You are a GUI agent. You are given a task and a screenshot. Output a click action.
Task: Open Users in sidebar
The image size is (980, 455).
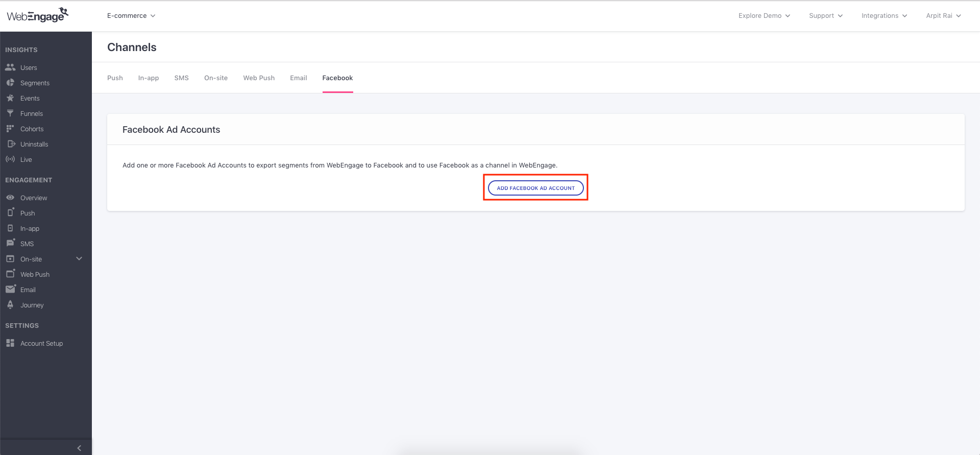29,67
